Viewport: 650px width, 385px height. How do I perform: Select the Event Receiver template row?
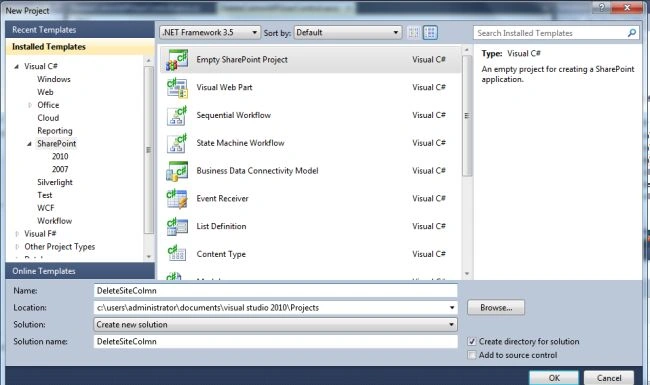point(310,199)
